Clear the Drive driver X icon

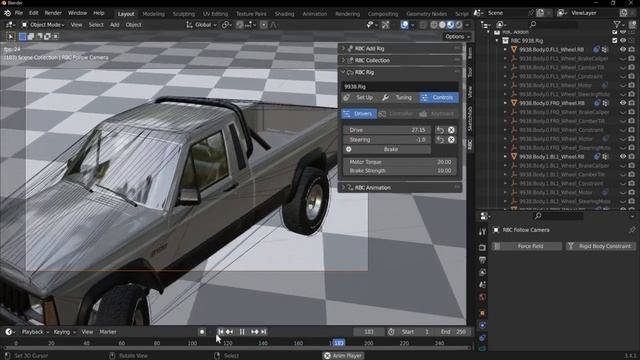(451, 130)
